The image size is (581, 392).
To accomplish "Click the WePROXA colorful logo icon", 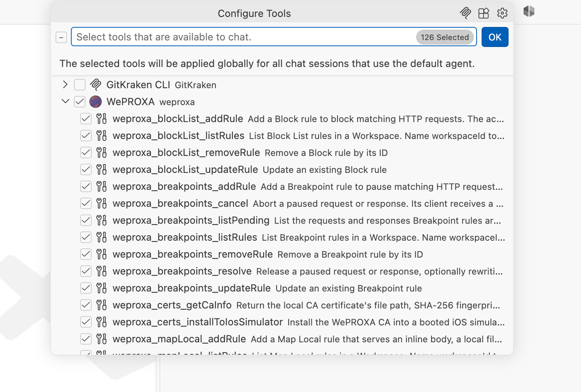I will click(x=96, y=102).
